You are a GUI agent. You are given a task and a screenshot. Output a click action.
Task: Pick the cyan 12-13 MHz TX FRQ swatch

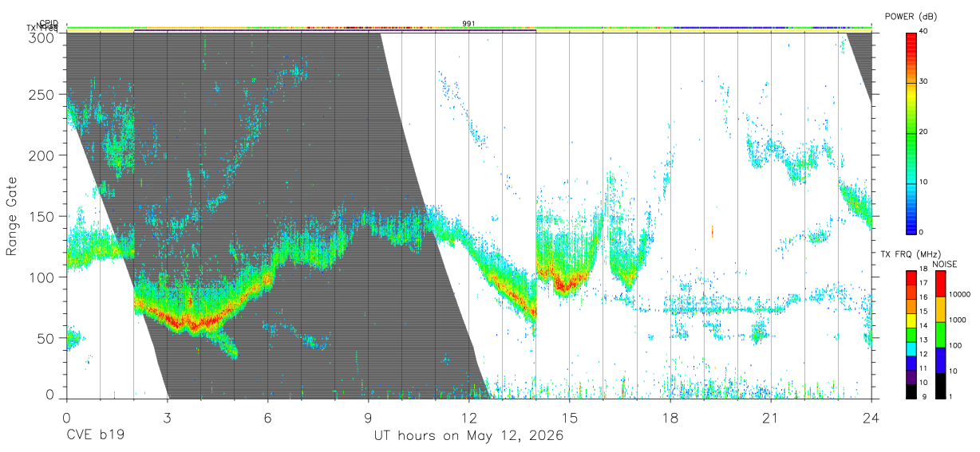click(911, 348)
